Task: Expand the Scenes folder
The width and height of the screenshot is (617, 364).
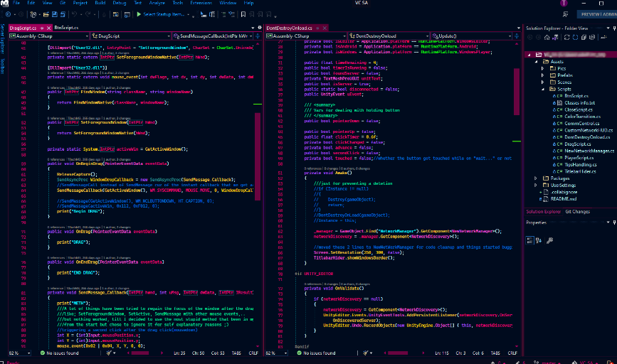Action: tap(543, 82)
